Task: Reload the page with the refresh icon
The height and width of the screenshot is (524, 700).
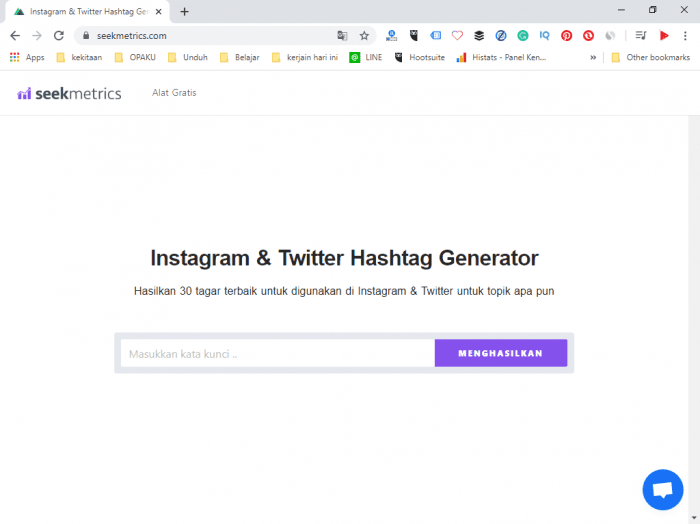Action: tap(58, 36)
